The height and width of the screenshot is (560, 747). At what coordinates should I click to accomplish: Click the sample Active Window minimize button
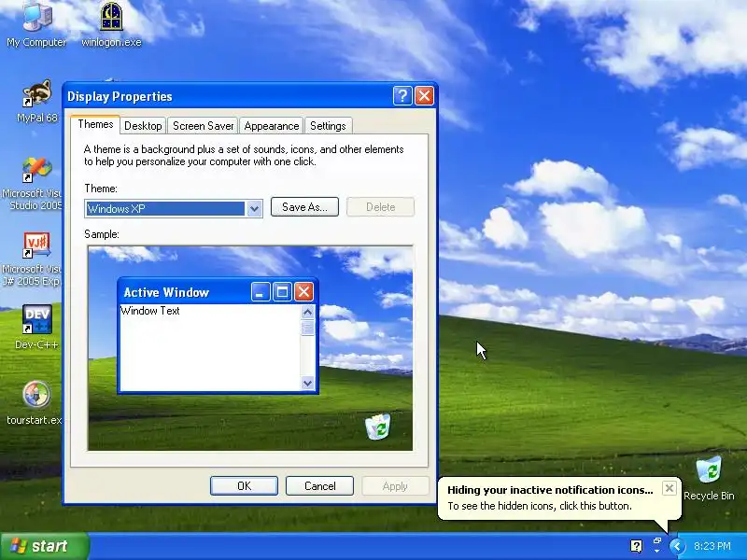[261, 292]
